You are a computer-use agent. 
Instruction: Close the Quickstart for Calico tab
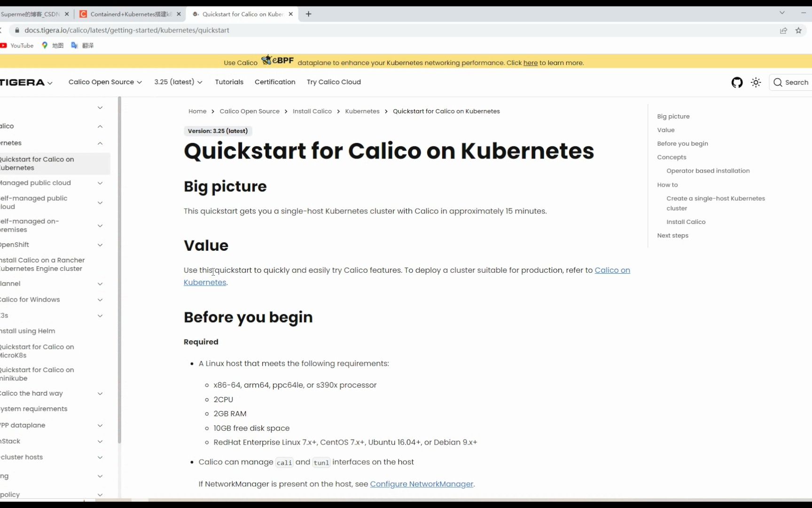[x=291, y=14]
